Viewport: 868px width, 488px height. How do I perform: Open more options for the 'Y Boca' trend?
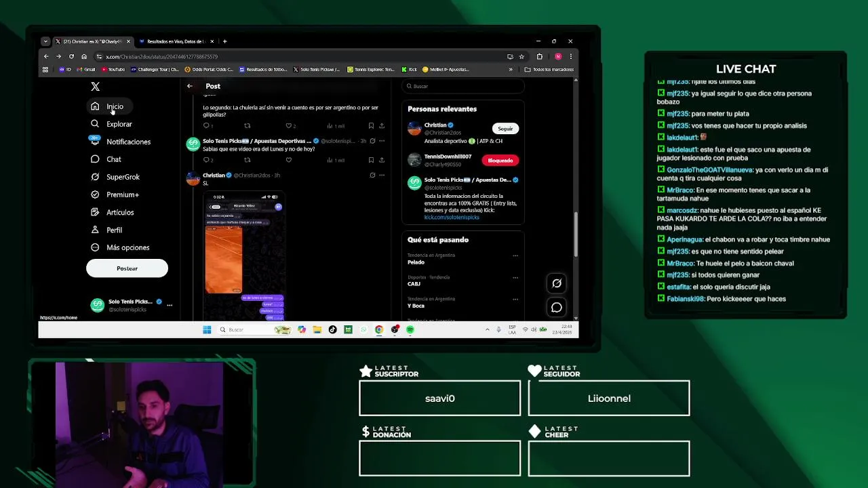click(x=515, y=299)
